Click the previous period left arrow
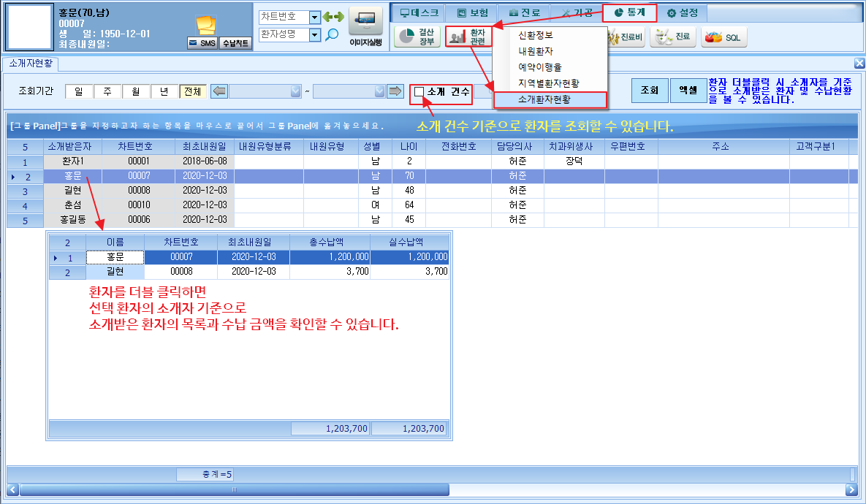Screen dimensions: 866x504 coord(219,91)
